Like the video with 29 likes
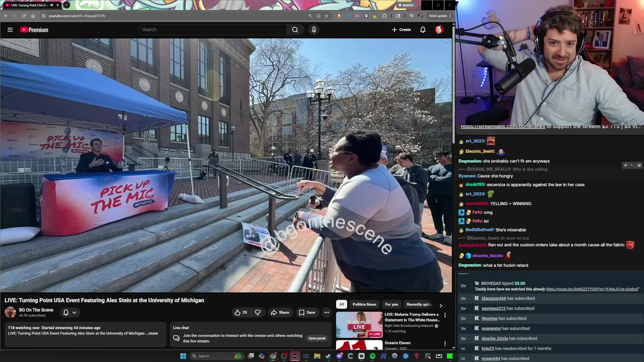The width and height of the screenshot is (644, 362). (x=241, y=312)
